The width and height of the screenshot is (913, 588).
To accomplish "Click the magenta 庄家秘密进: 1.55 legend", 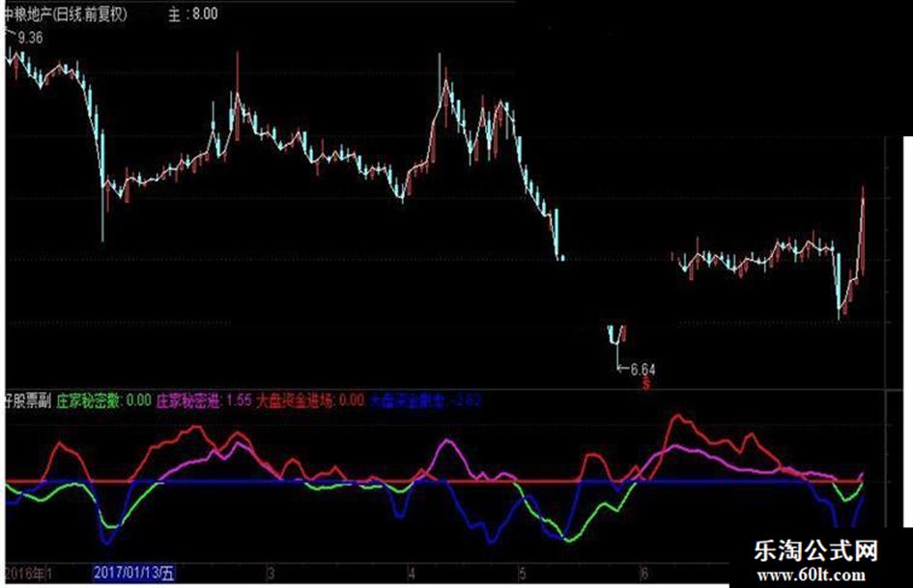I will [204, 401].
